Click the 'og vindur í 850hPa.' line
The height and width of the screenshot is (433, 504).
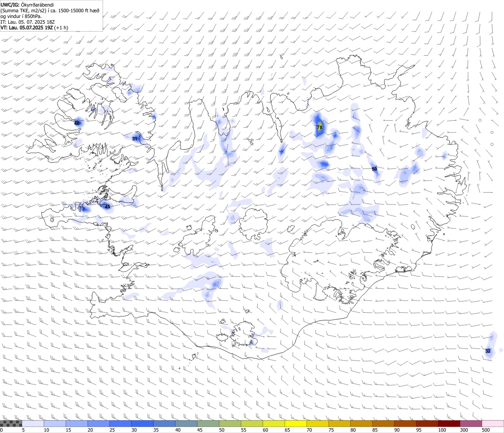[x=21, y=16]
